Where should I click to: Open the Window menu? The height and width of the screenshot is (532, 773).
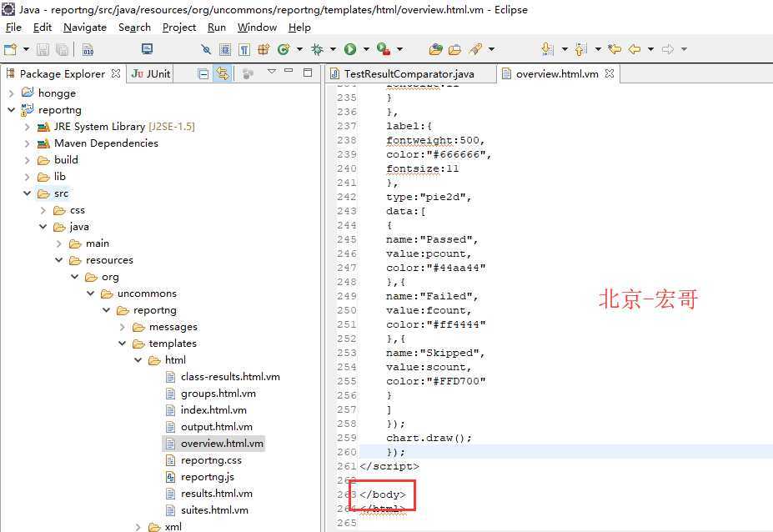257,28
